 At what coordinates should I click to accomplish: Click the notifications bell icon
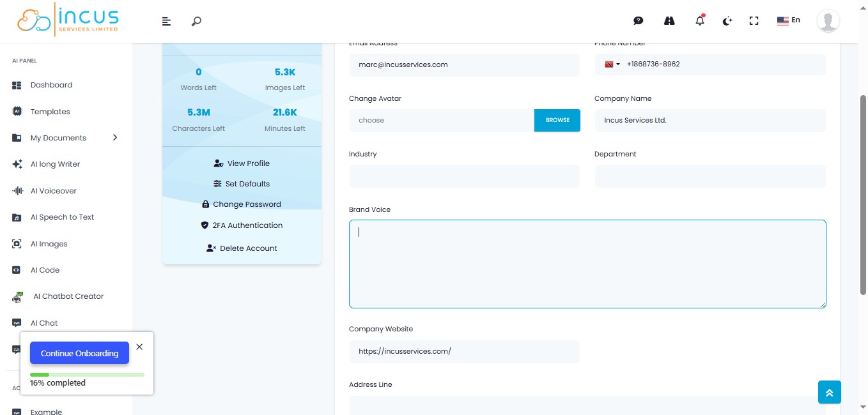click(699, 20)
